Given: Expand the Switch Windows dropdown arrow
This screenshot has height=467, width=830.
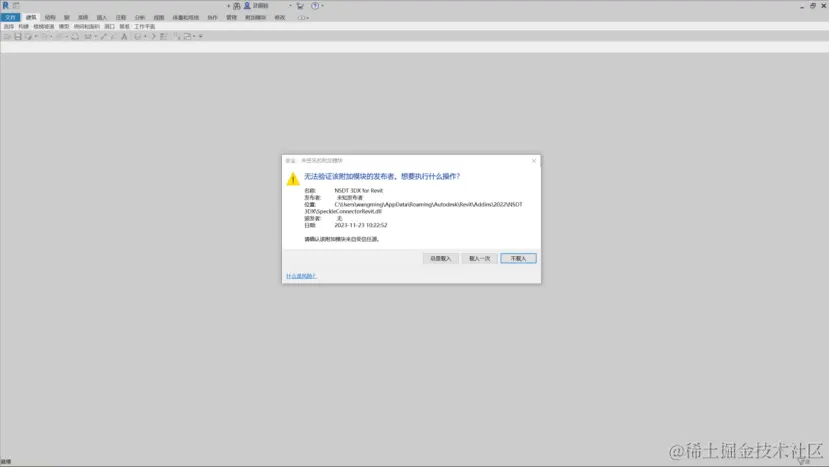Looking at the screenshot, I should click(x=194, y=37).
